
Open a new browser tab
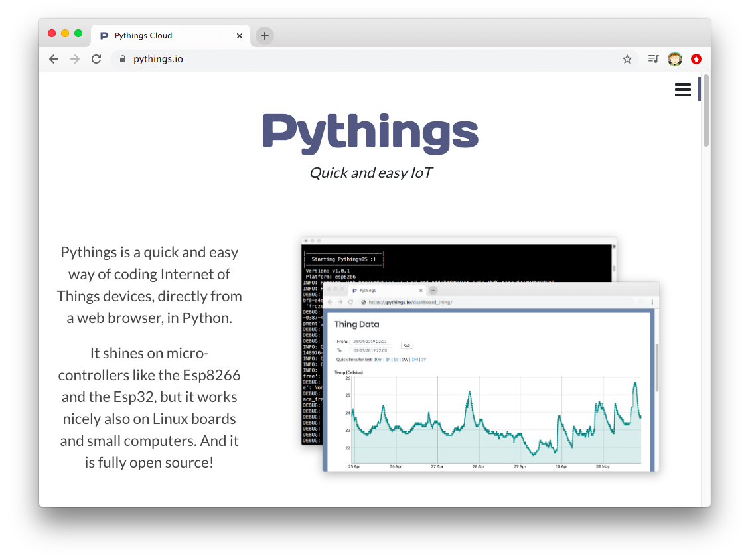(x=265, y=35)
